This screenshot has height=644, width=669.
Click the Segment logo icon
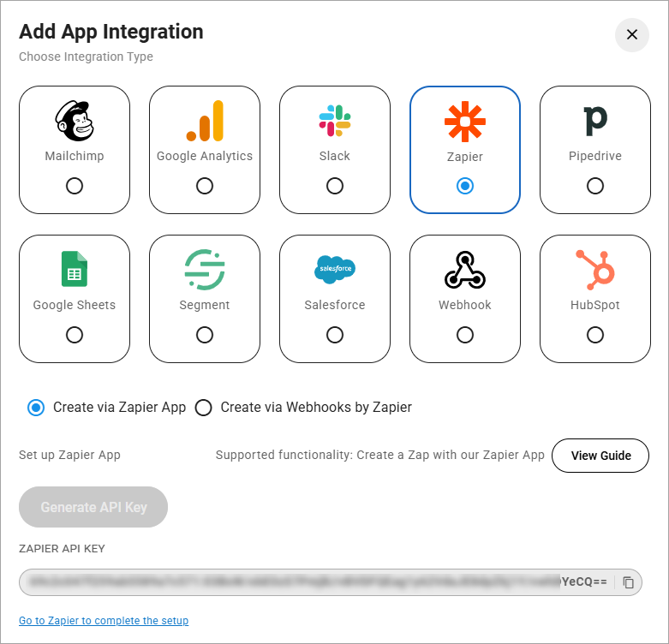(x=205, y=269)
